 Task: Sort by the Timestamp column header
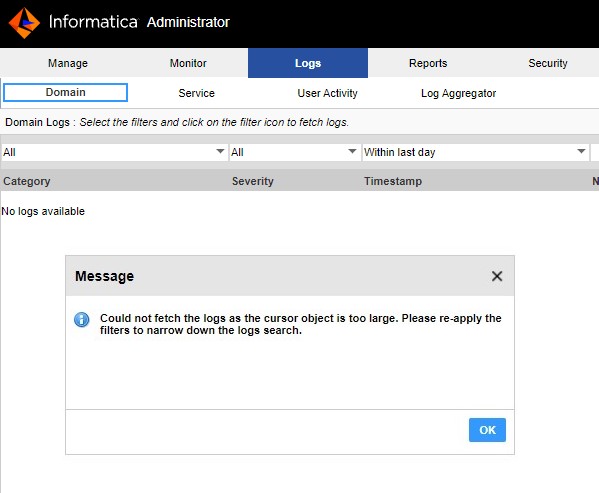393,181
